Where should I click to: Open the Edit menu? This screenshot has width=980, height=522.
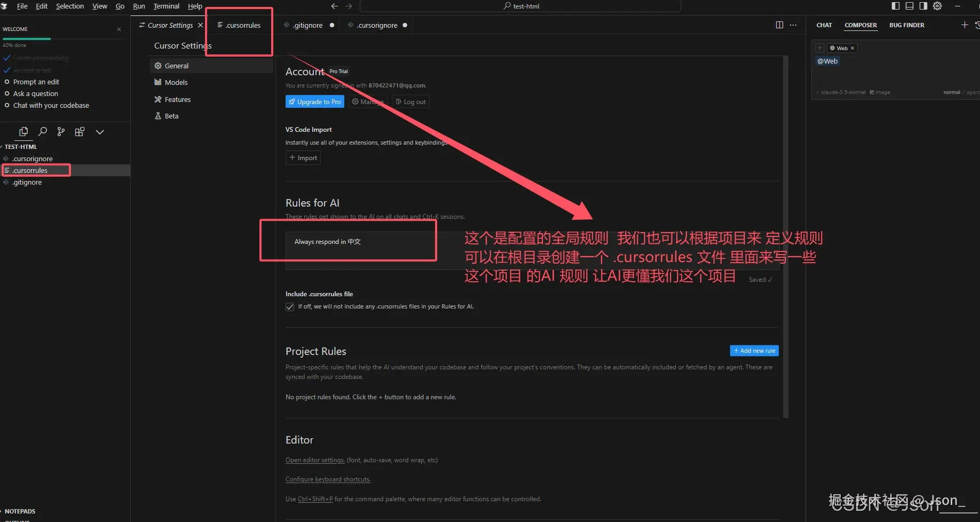pyautogui.click(x=42, y=6)
